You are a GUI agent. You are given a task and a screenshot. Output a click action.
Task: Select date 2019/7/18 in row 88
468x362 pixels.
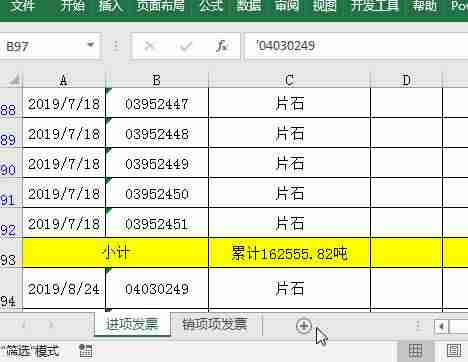click(x=64, y=104)
